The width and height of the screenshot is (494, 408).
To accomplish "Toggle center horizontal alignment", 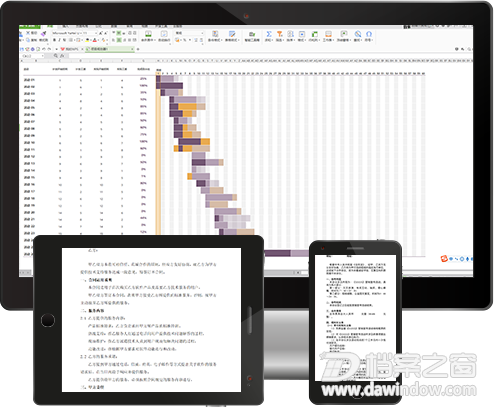I will click(x=119, y=40).
